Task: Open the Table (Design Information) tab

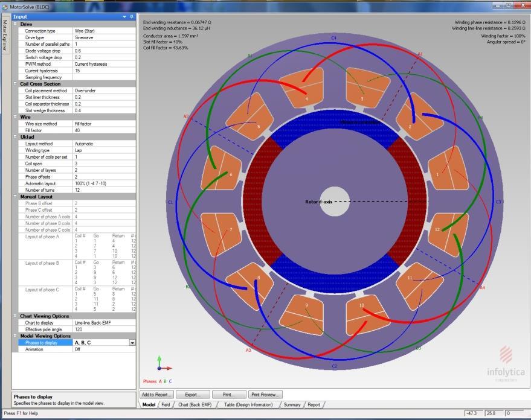Action: 248,404
